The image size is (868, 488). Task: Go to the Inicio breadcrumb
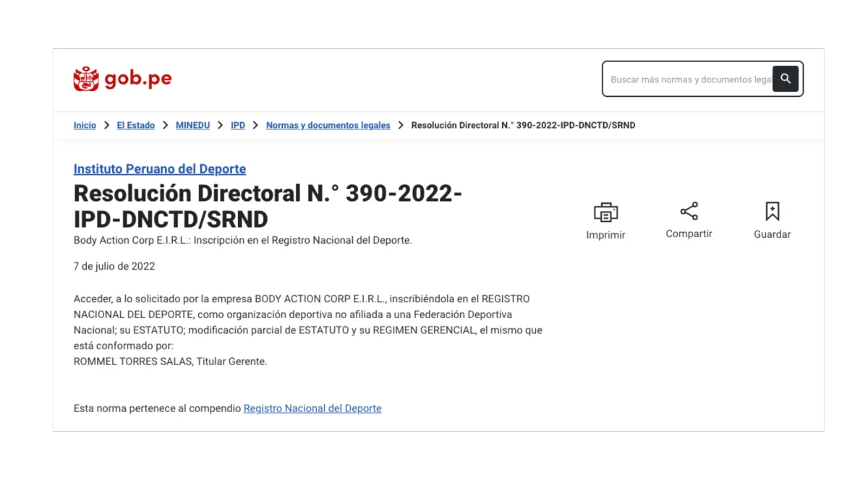point(85,125)
